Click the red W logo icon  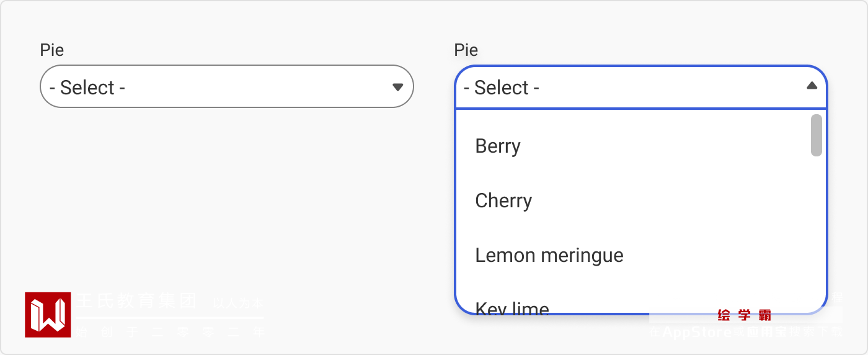pos(48,315)
